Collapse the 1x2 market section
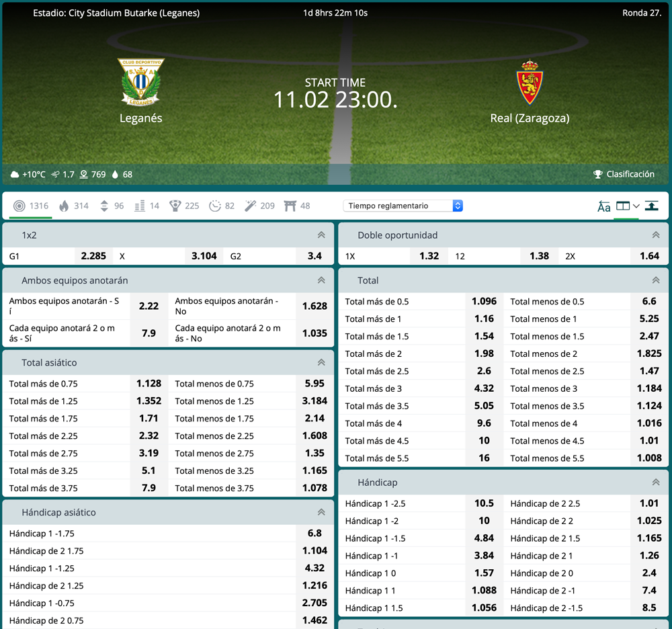This screenshot has height=629, width=672. click(321, 235)
